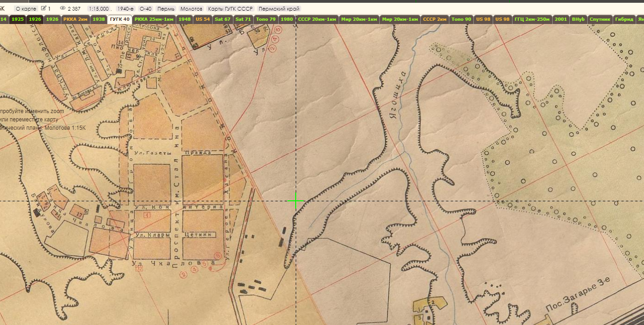This screenshot has width=644, height=325.
Task: Select the СССР 2км layer tab
Action: [x=435, y=19]
